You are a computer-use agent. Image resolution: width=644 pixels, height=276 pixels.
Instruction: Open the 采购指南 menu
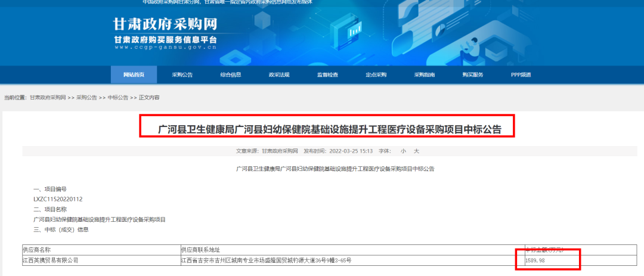click(425, 75)
